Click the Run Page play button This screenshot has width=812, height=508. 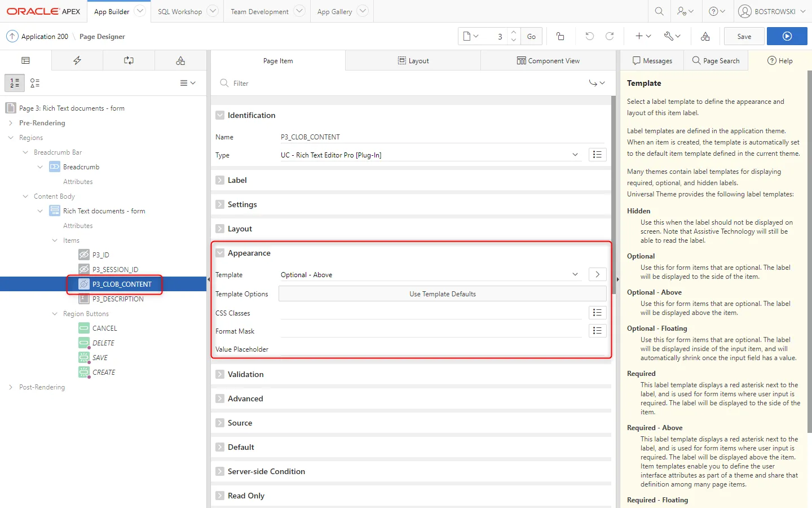pyautogui.click(x=787, y=36)
